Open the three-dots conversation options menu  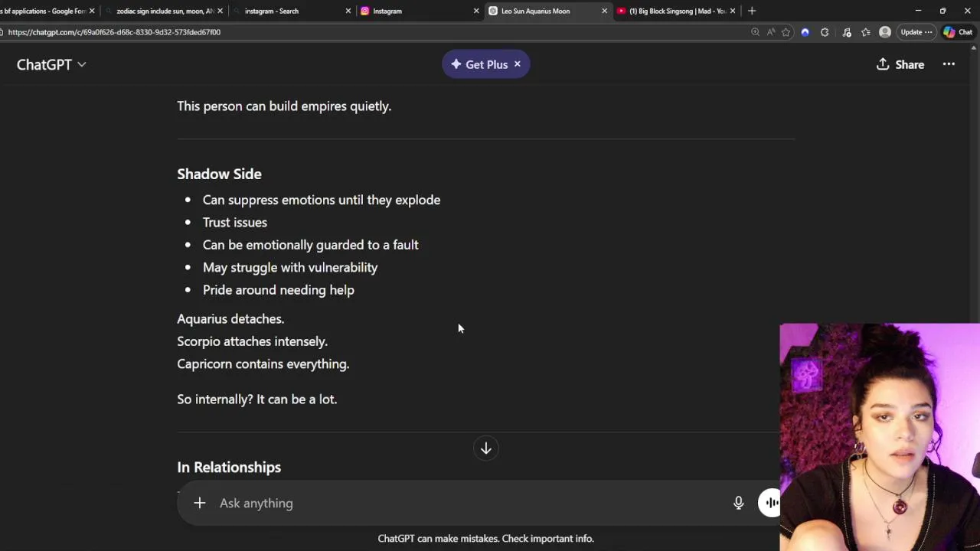[949, 64]
